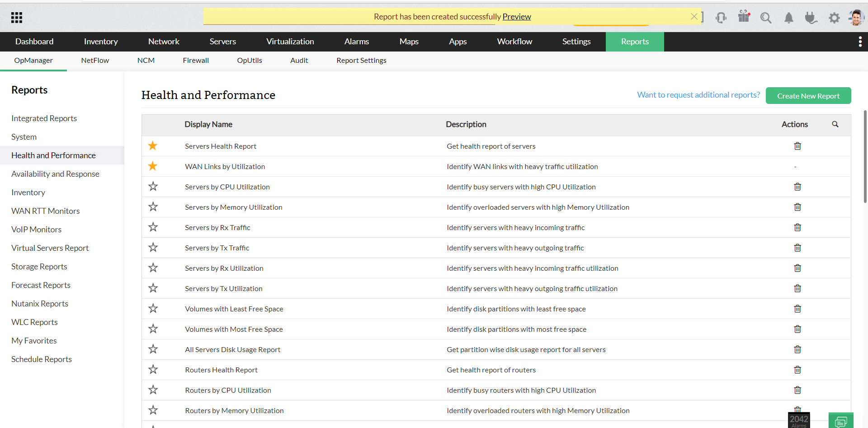
Task: View notifications via the bell icon
Action: point(789,18)
